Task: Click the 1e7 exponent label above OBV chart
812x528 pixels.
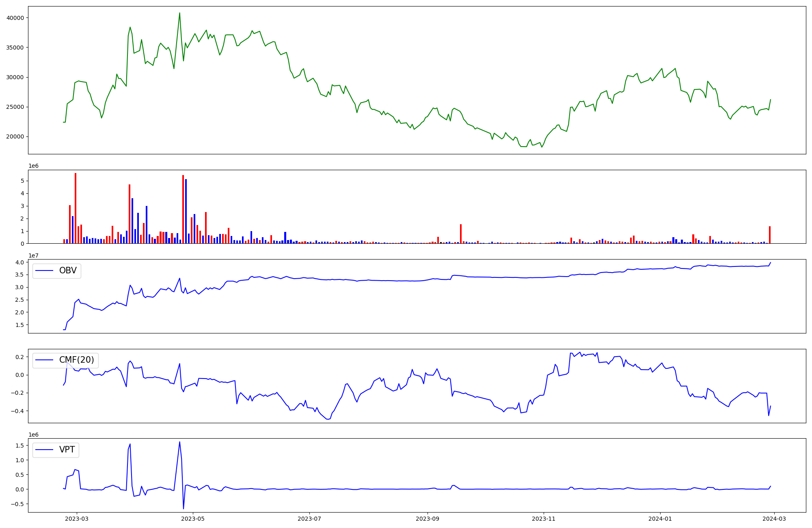Action: (x=34, y=255)
